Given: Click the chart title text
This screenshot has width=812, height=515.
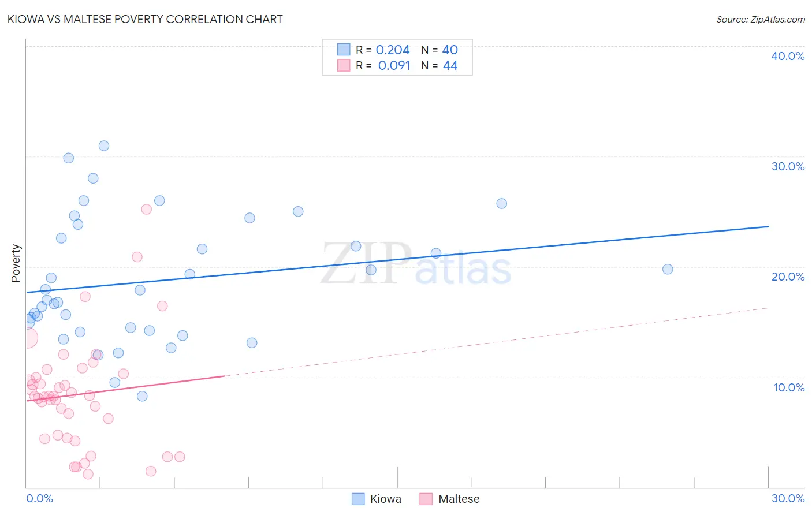Looking at the screenshot, I should [x=145, y=19].
